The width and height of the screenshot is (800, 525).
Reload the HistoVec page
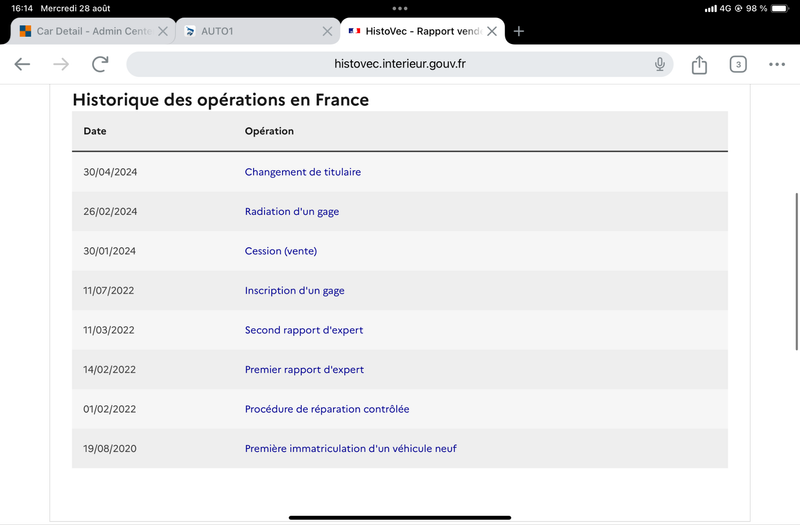click(x=100, y=64)
